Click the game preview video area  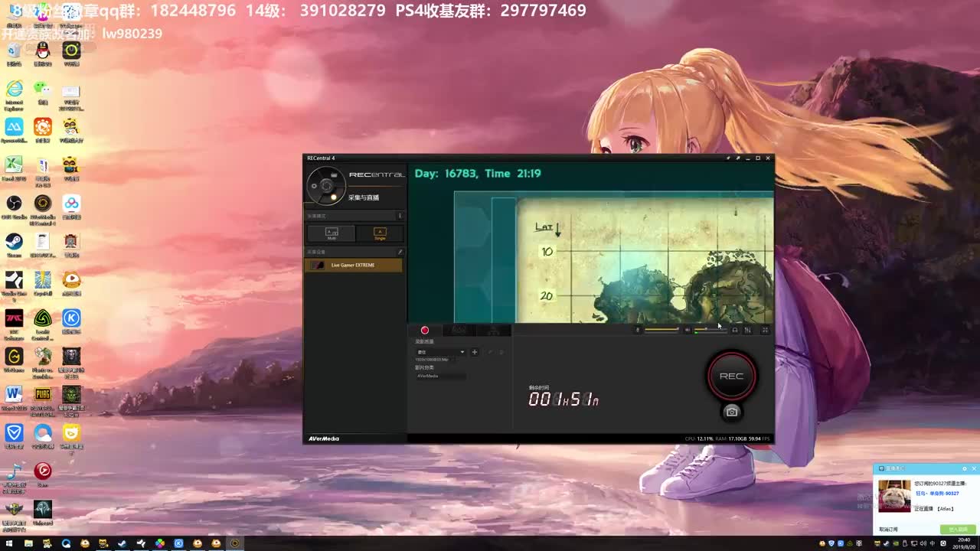point(590,243)
